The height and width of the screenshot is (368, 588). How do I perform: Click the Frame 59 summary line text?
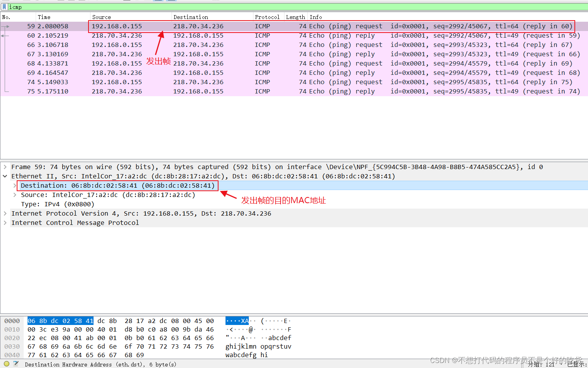point(277,167)
